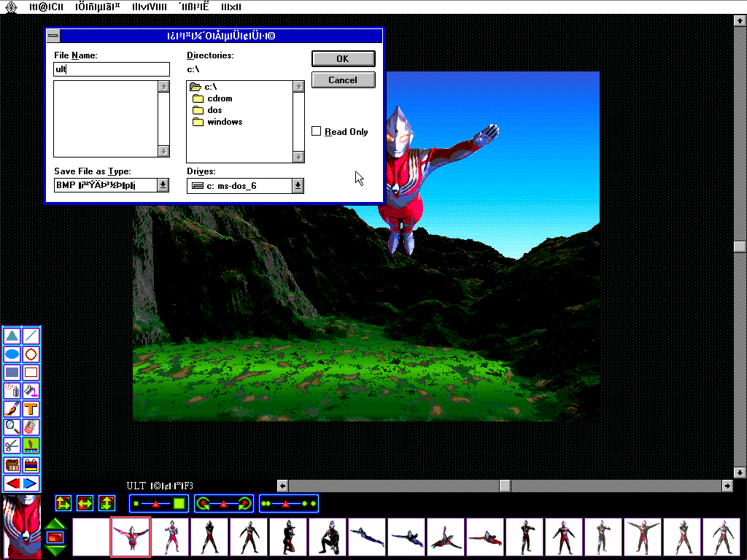Open the dialog's system menu box
Screen dimensions: 747x560
(x=53, y=36)
